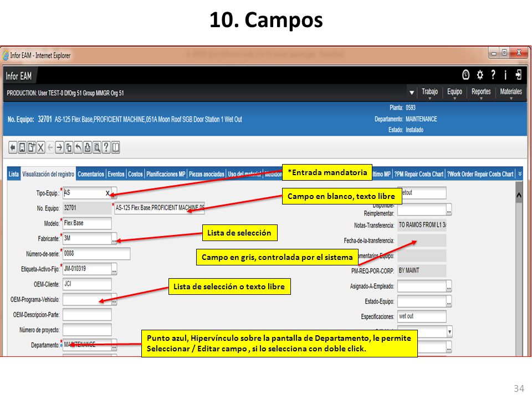
Task: Click the question mark icon in record toolbar
Action: tap(106, 147)
